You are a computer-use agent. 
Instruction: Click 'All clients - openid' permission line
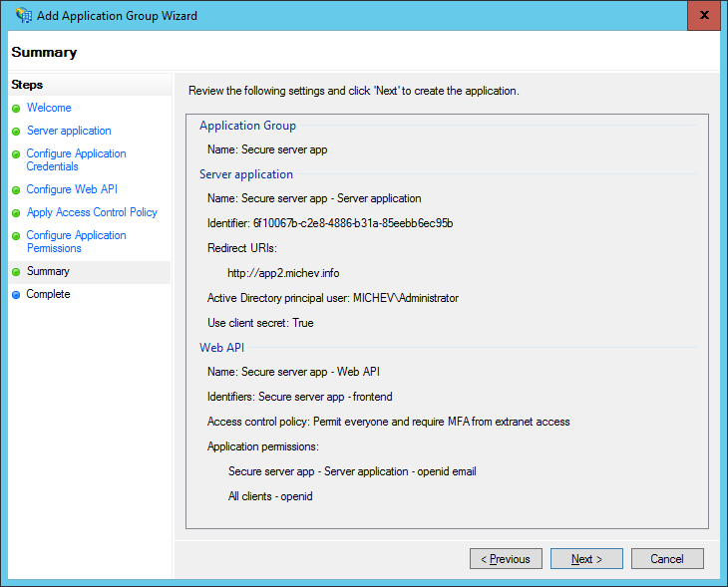coord(270,496)
